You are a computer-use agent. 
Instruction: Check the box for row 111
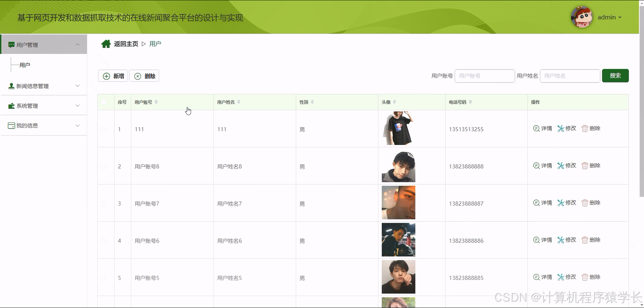click(103, 130)
